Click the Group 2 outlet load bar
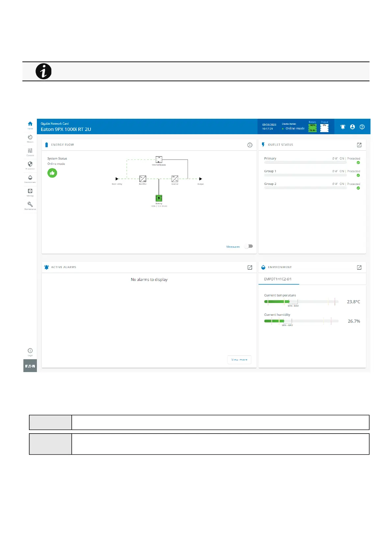 click(x=305, y=188)
